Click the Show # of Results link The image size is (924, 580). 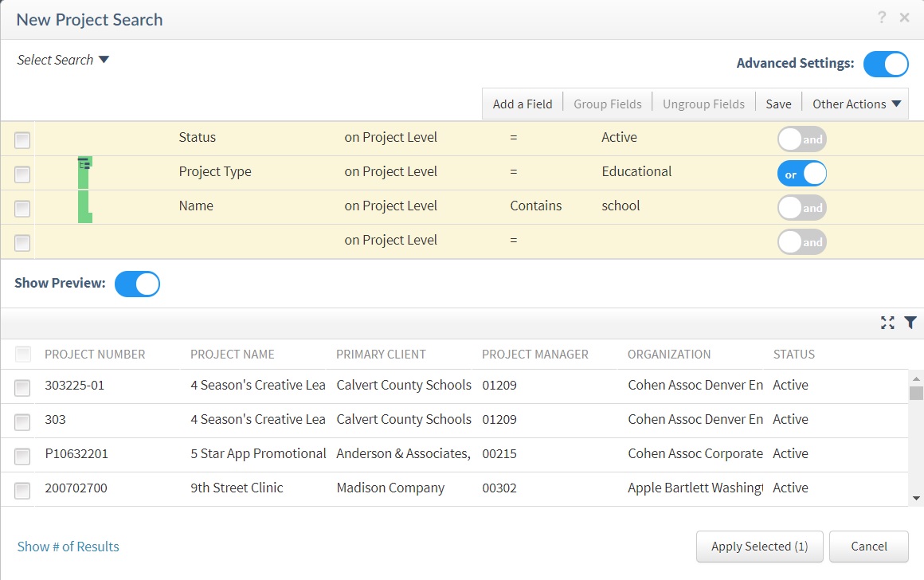pos(69,547)
